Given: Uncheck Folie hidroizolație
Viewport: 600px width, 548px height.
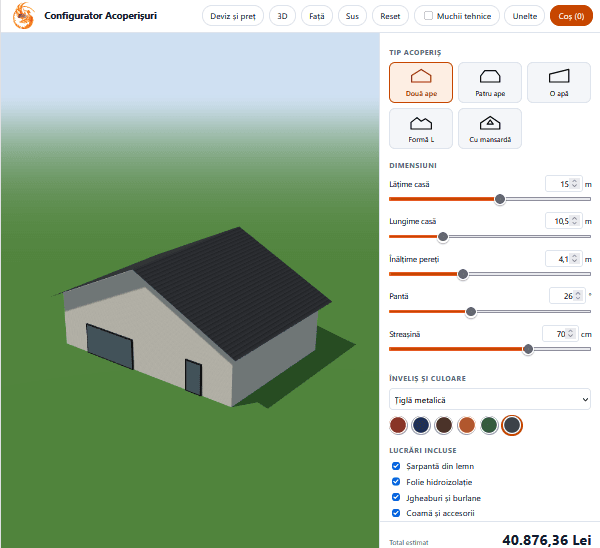Looking at the screenshot, I should coord(396,481).
